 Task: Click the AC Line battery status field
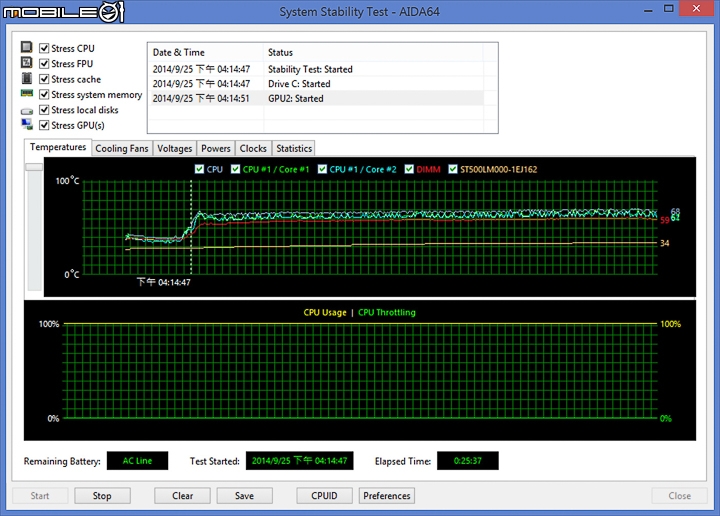click(137, 461)
